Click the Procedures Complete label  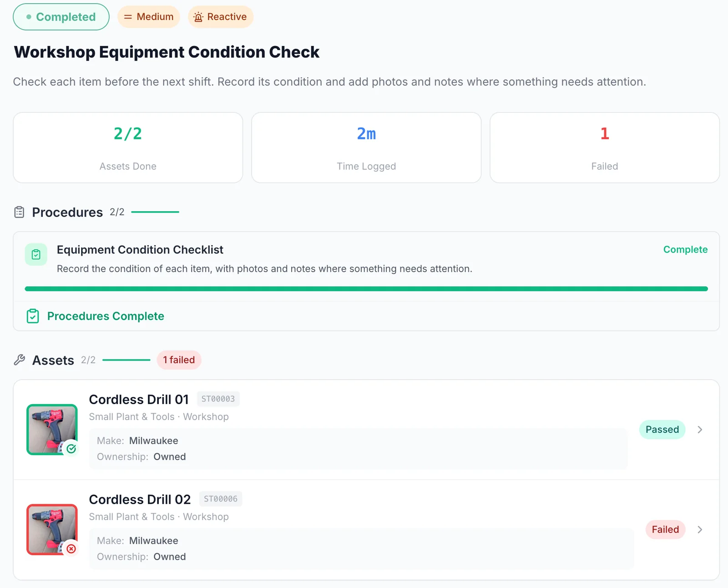[x=106, y=316]
